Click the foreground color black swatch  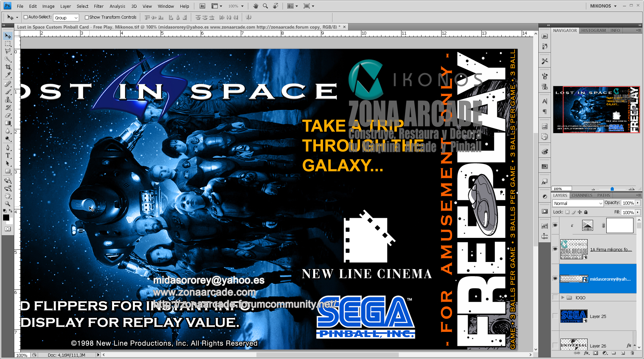[6, 218]
